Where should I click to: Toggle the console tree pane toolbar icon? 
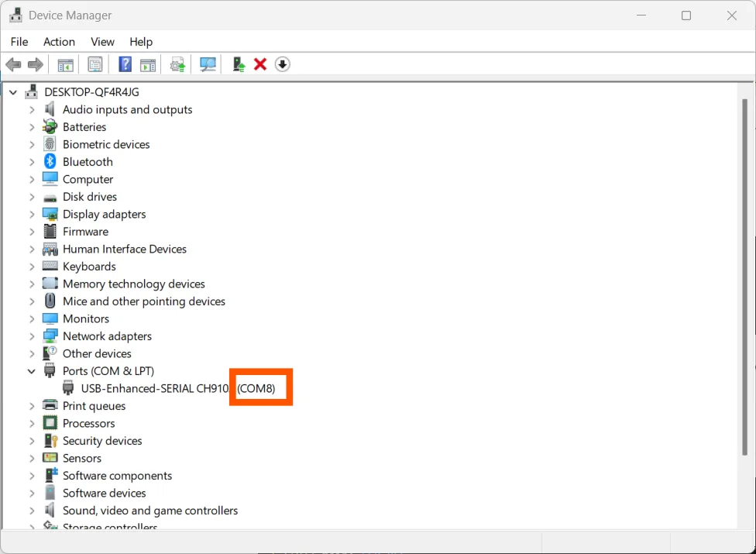(66, 64)
